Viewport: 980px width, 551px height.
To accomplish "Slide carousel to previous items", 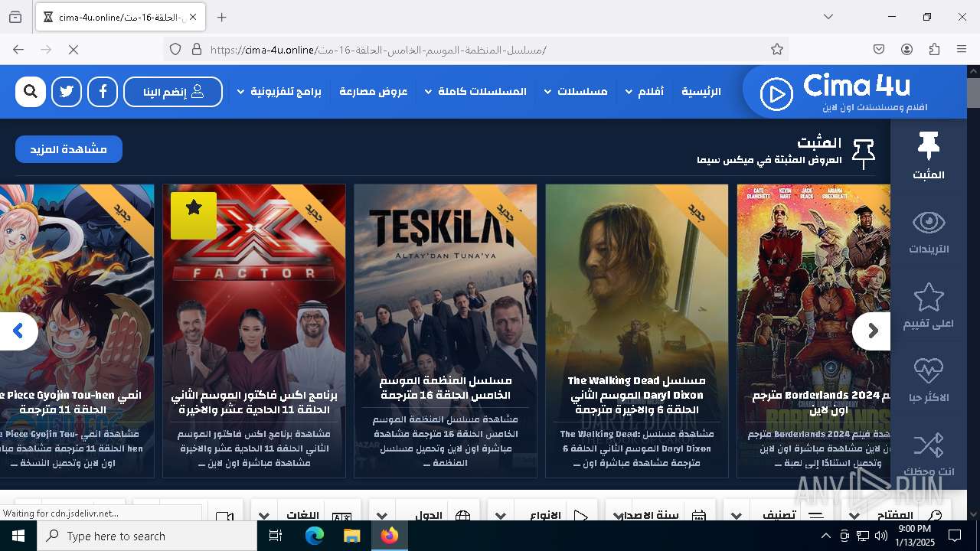I will click(x=18, y=331).
